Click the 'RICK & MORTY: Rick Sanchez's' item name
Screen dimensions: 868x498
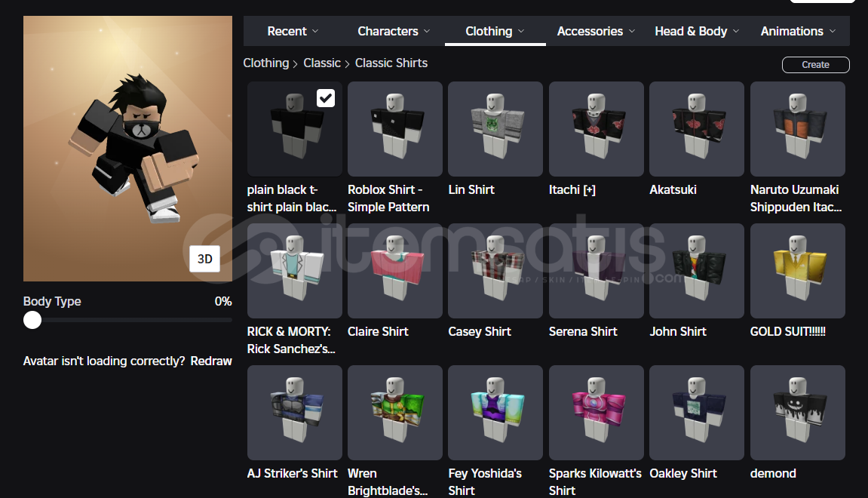291,340
